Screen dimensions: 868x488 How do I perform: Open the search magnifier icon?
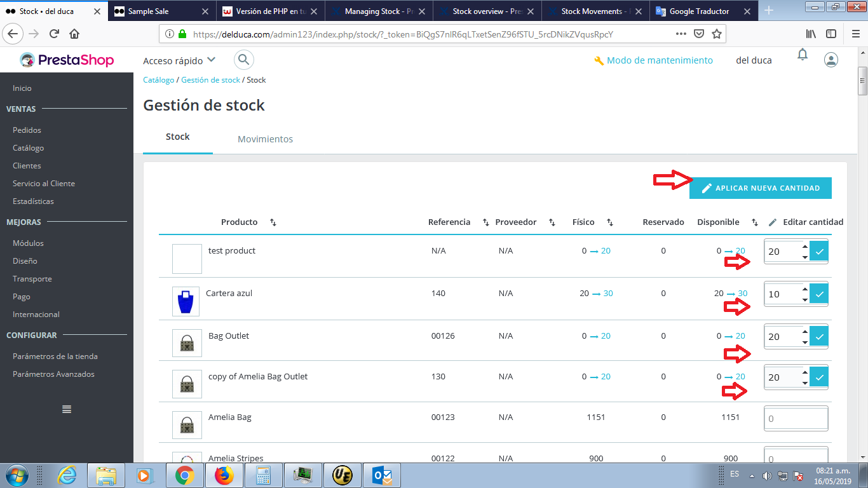pyautogui.click(x=244, y=60)
